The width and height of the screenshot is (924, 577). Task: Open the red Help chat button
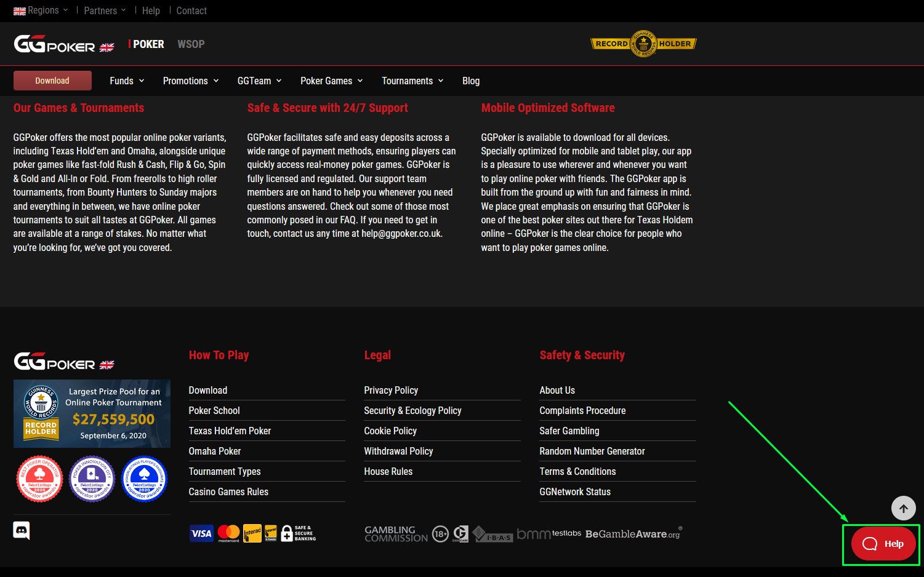point(883,543)
